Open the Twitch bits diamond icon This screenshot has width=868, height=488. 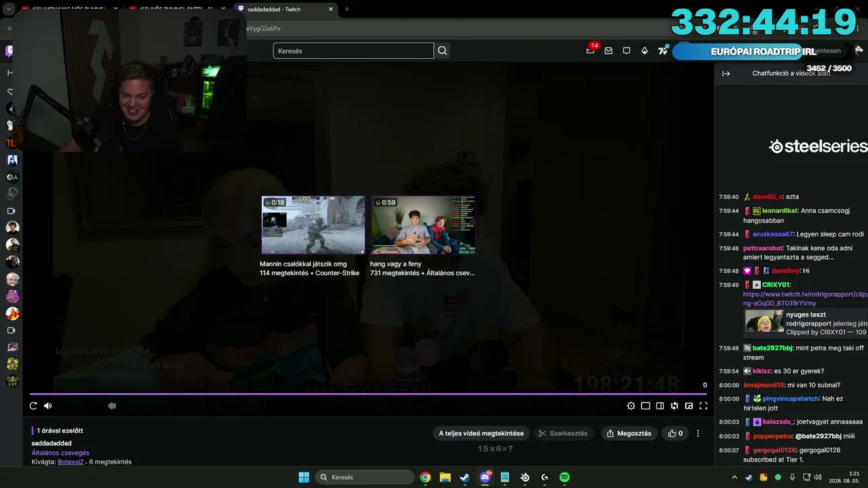[644, 51]
